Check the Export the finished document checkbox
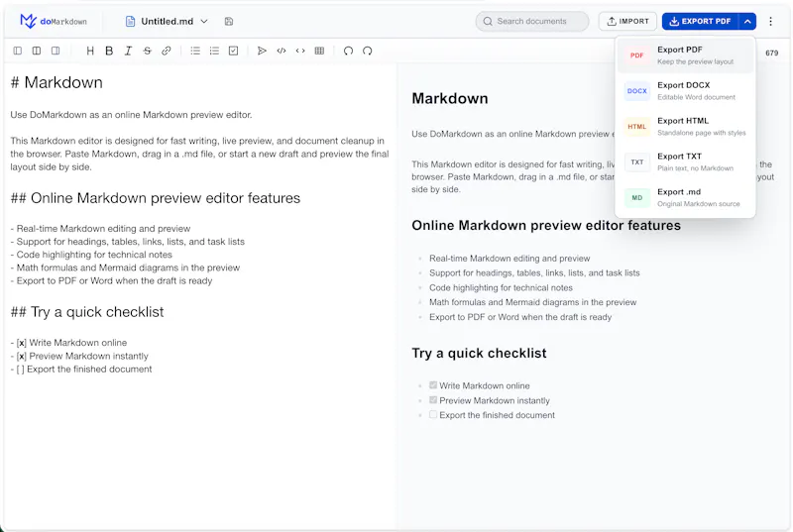Viewport: 793px width, 532px height. tap(433, 414)
